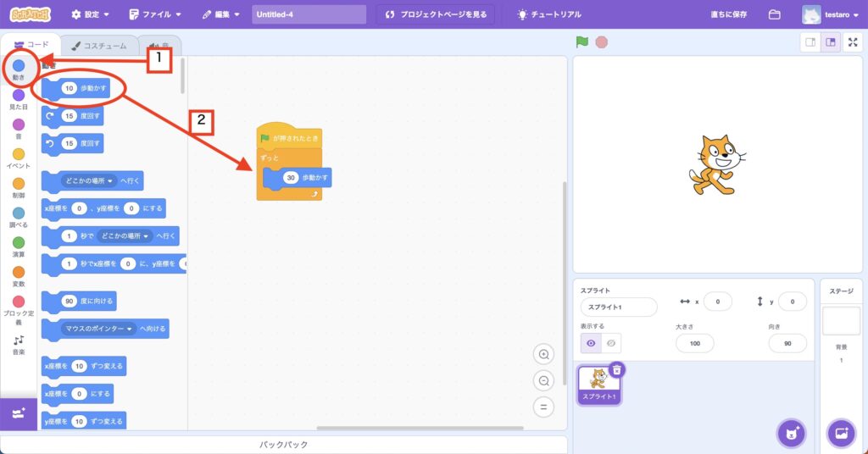Click the が押されたとき hat block in workspace
Image resolution: width=868 pixels, height=454 pixels.
click(289, 136)
